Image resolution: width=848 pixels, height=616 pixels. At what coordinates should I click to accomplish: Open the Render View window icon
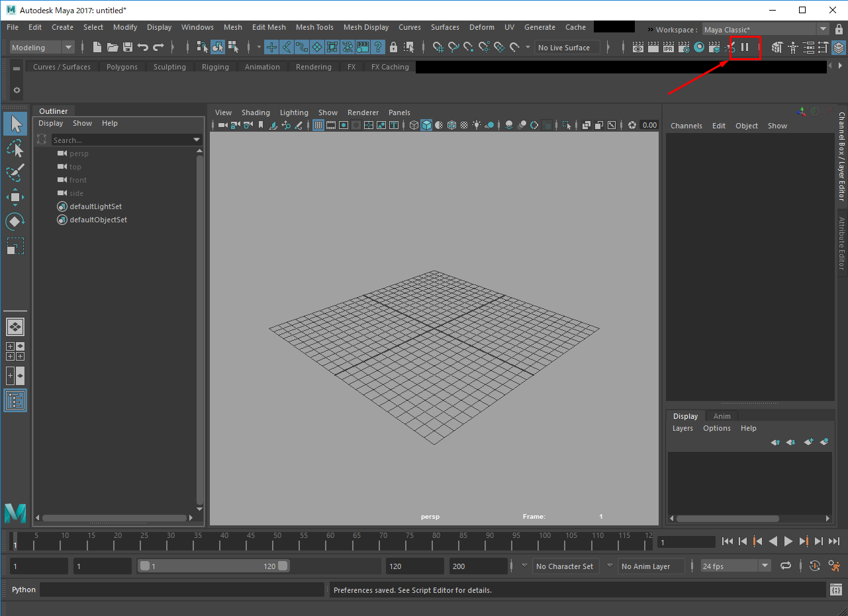pyautogui.click(x=638, y=47)
